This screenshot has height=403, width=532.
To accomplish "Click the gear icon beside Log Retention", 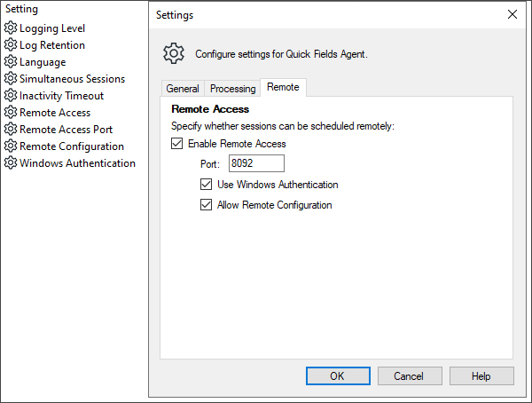I will (x=11, y=45).
